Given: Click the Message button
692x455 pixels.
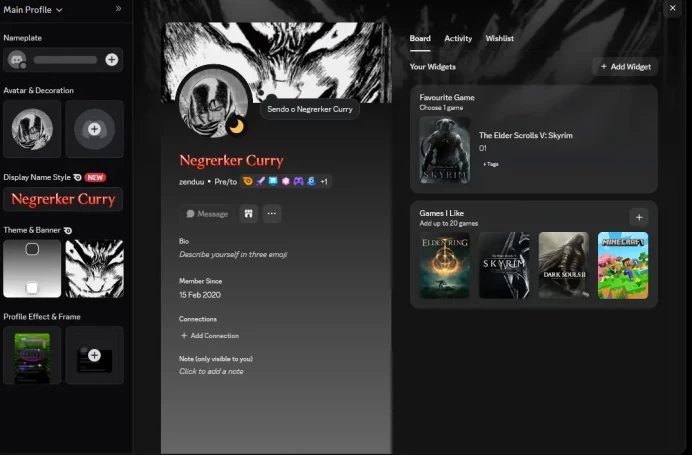Looking at the screenshot, I should pyautogui.click(x=207, y=214).
